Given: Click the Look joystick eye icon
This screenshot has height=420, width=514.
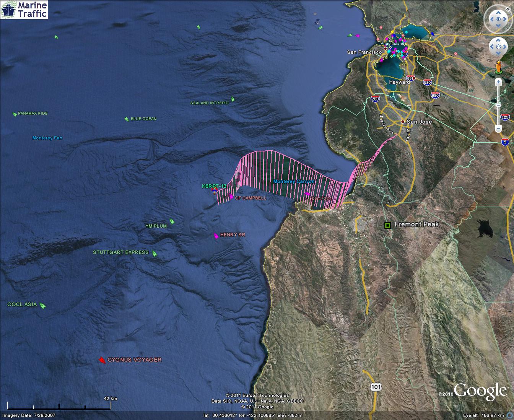Looking at the screenshot, I should [x=498, y=19].
